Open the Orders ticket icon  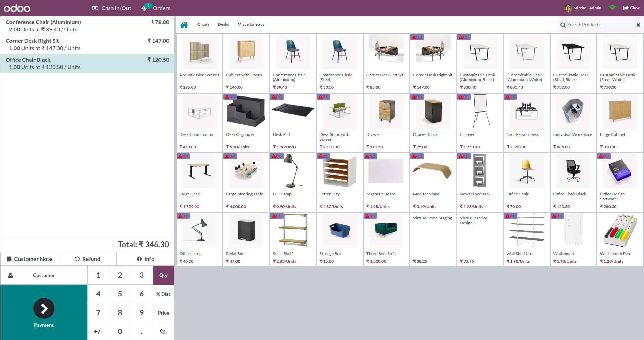(x=145, y=8)
